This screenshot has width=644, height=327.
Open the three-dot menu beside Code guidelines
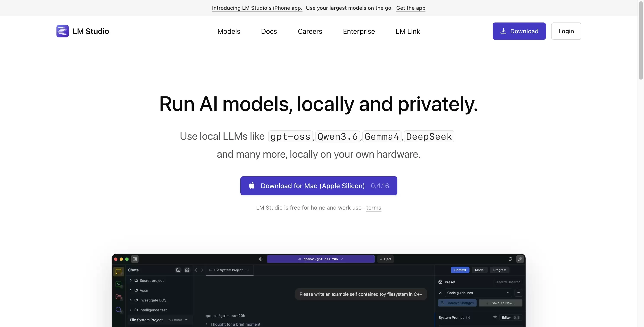(519, 293)
